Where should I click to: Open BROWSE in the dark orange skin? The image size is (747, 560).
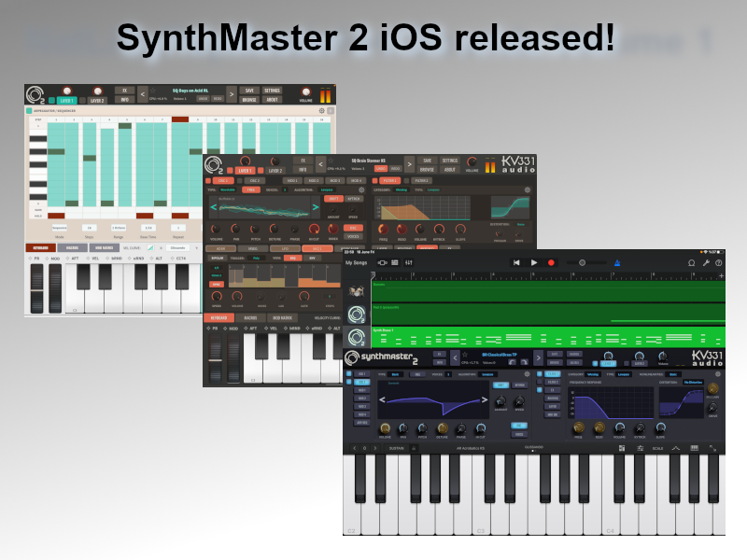pyautogui.click(x=428, y=170)
